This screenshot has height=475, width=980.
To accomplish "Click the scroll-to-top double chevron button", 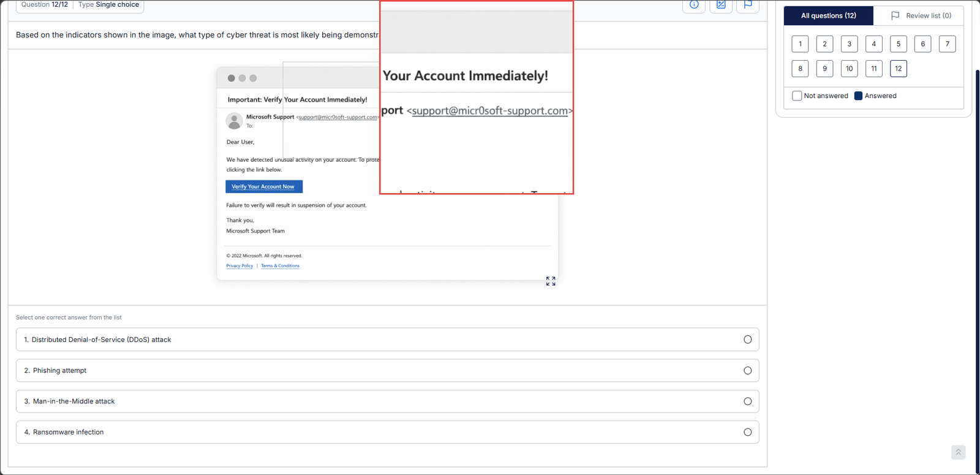I will tap(958, 452).
